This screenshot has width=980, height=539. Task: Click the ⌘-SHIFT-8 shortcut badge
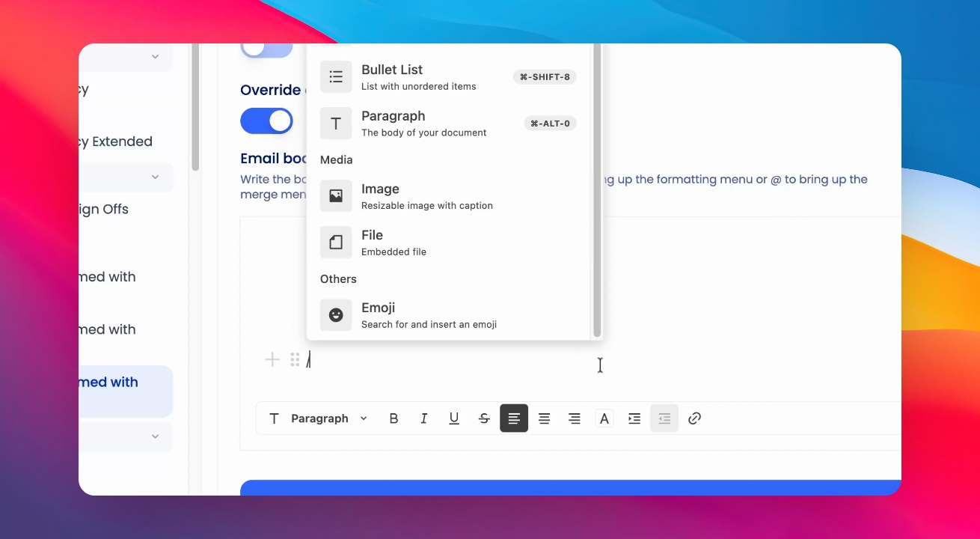tap(545, 76)
